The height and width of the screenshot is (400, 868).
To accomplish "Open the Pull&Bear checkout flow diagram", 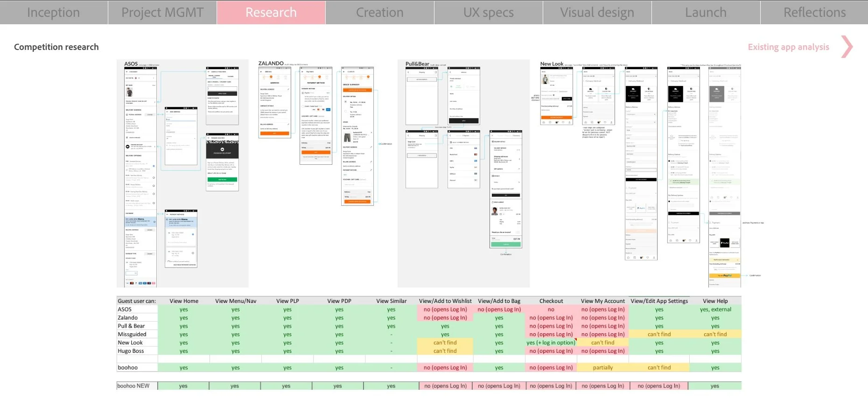I will point(464,173).
